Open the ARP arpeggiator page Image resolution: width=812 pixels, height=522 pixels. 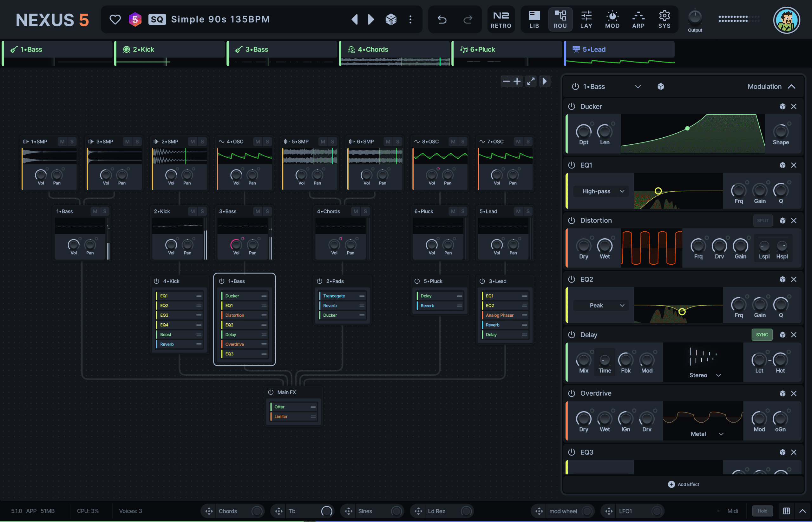click(638, 20)
